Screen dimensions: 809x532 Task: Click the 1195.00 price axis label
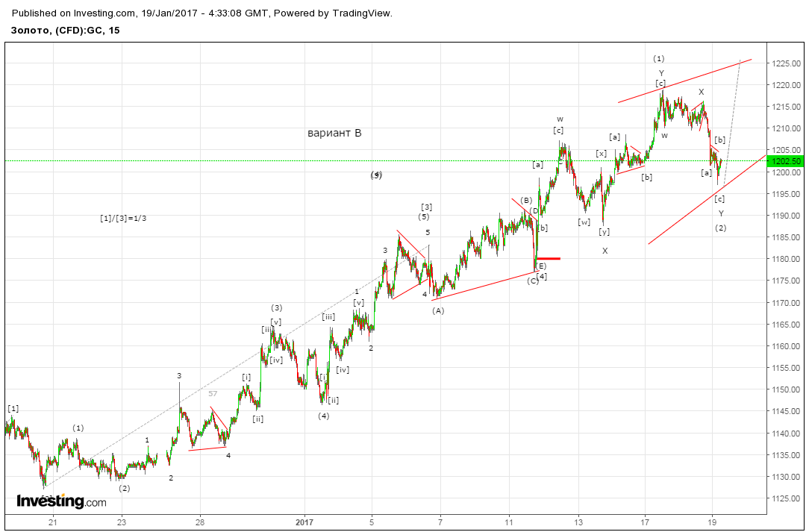(x=787, y=194)
